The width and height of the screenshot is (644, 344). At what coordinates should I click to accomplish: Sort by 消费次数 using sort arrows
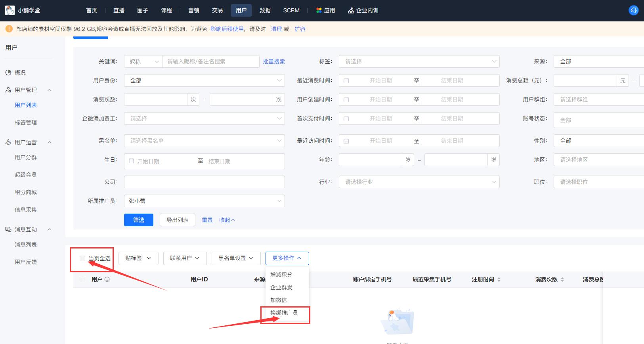pos(562,279)
